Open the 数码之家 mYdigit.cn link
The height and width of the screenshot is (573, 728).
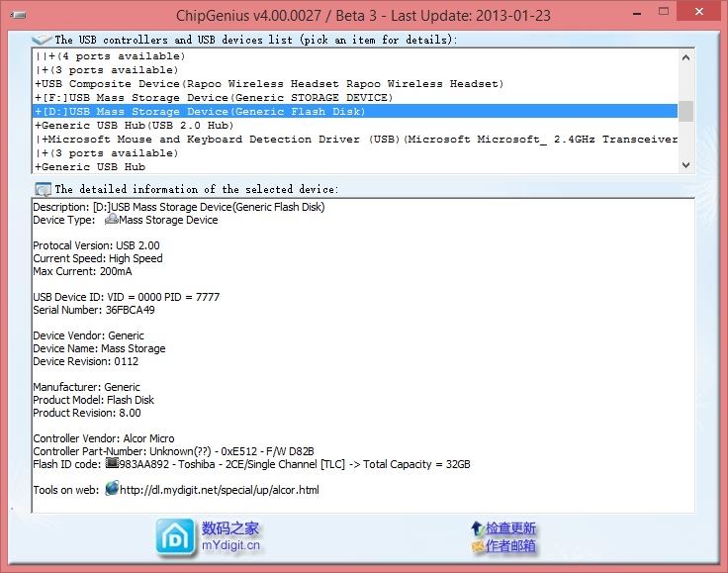pyautogui.click(x=230, y=536)
